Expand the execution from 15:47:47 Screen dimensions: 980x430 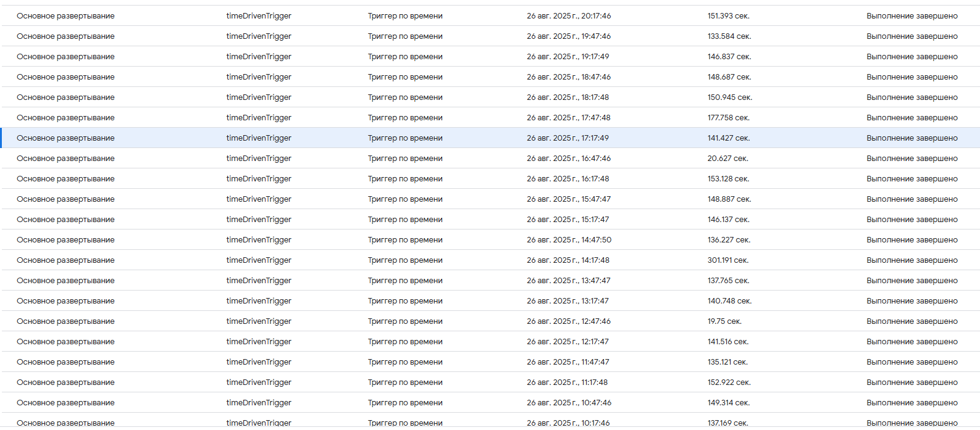coord(568,199)
